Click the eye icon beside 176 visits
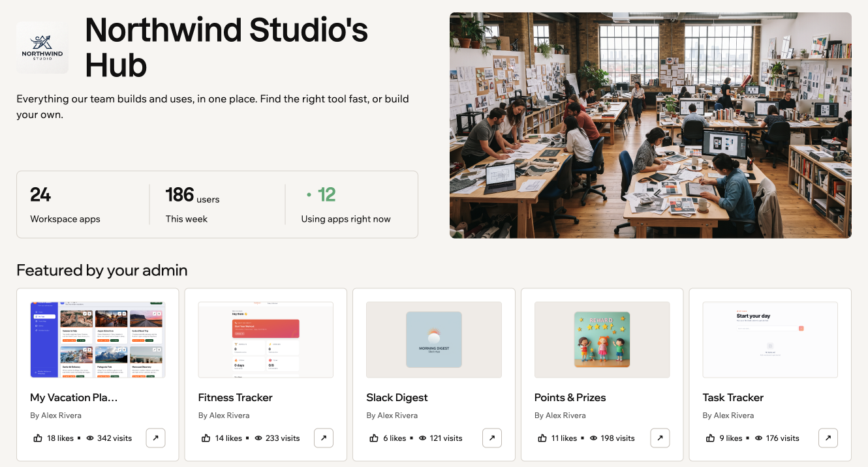 click(759, 438)
